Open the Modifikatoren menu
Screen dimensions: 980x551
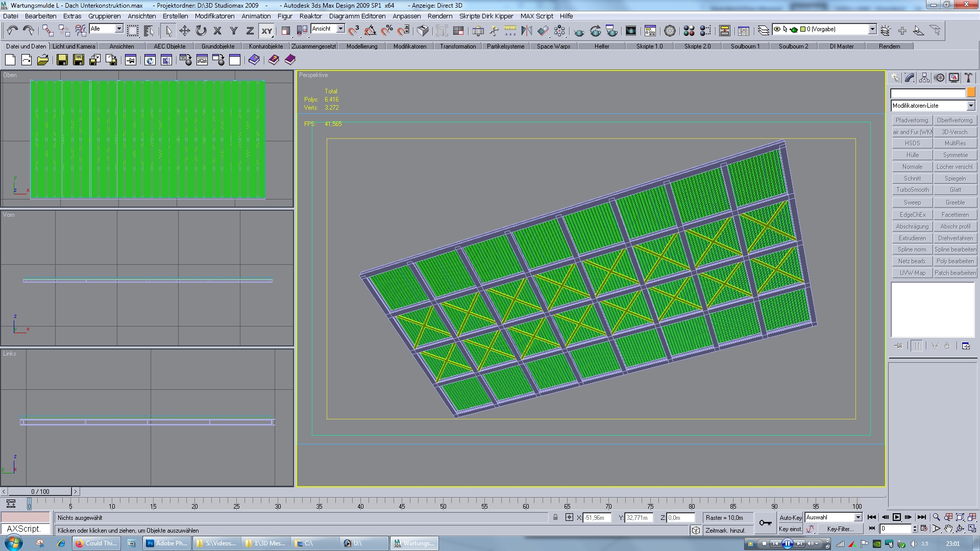214,16
